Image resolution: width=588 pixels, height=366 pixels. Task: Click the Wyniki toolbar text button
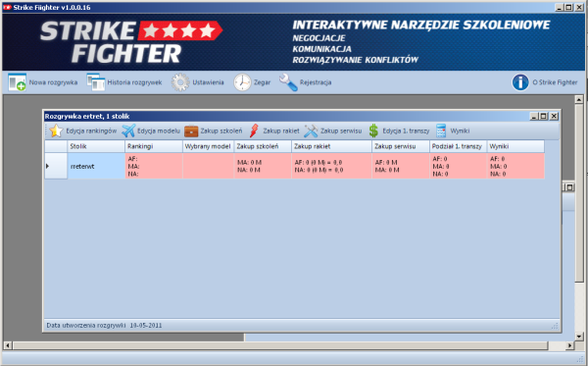(460, 131)
